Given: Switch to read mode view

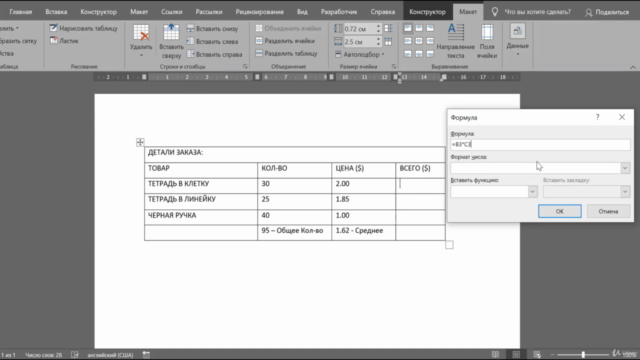Looking at the screenshot, I should [495, 354].
